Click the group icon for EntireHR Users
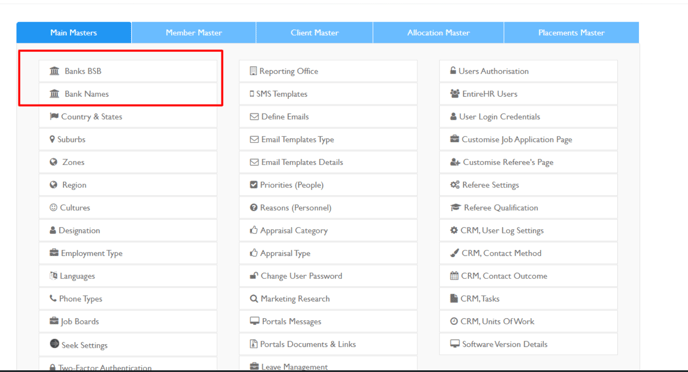688x372 pixels. tap(455, 93)
